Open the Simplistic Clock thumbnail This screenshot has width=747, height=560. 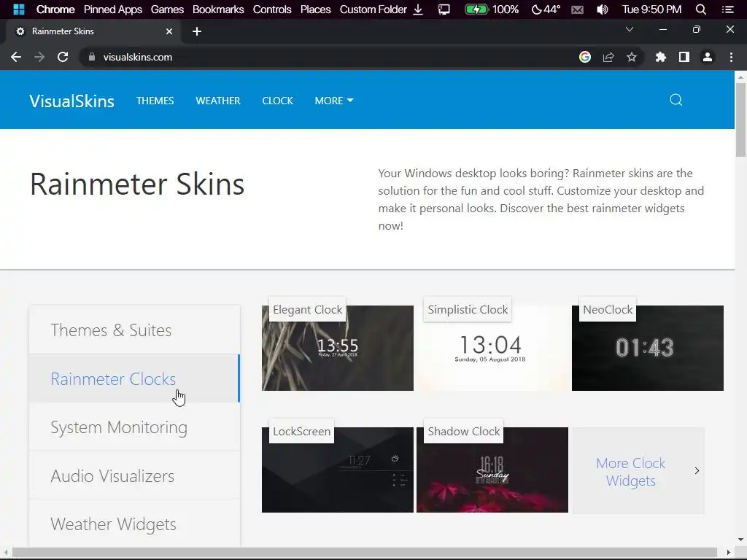pos(492,348)
